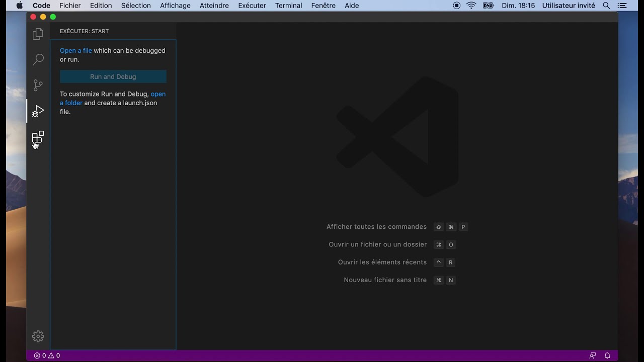The width and height of the screenshot is (644, 362).
Task: Click the P shortcut key label
Action: tap(463, 227)
